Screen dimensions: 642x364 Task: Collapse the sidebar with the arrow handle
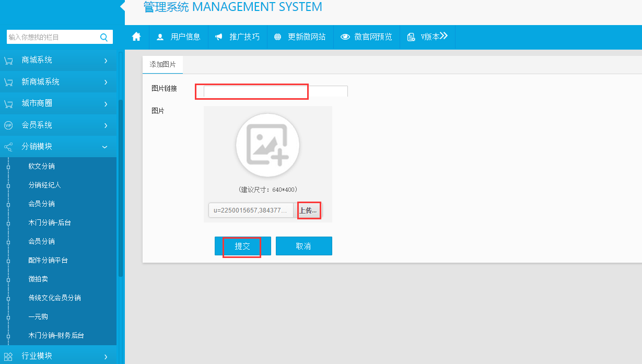click(x=123, y=6)
